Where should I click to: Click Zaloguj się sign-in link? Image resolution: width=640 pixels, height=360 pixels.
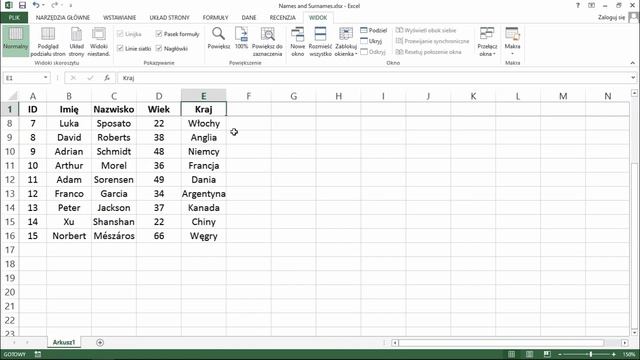[611, 18]
